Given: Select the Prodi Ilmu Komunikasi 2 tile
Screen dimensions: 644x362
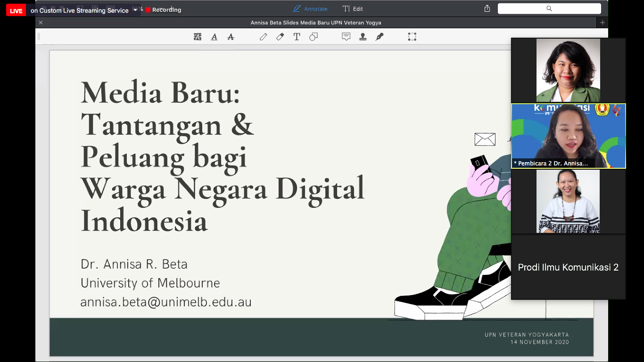Looking at the screenshot, I should click(x=568, y=267).
